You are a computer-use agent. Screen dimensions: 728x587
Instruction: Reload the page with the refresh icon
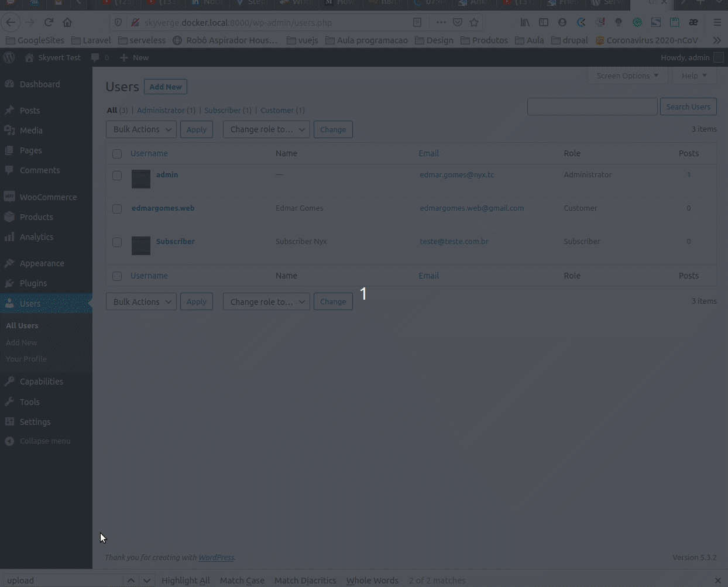tap(49, 22)
